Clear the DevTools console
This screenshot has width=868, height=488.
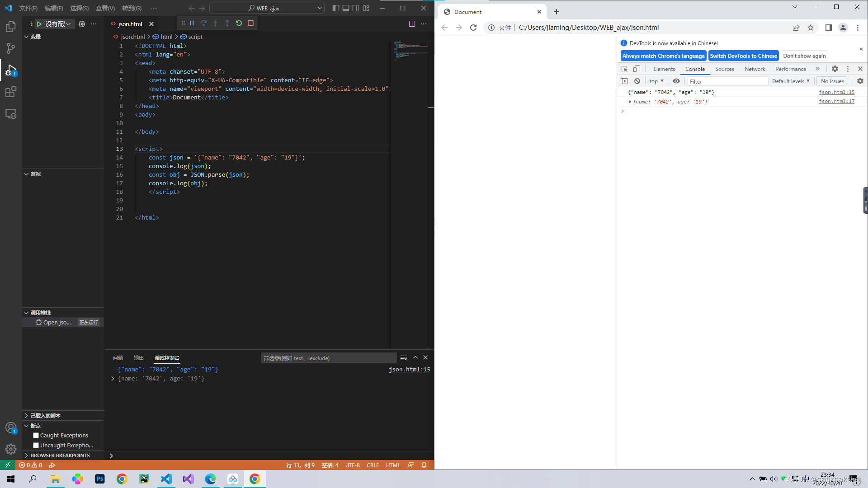click(637, 81)
